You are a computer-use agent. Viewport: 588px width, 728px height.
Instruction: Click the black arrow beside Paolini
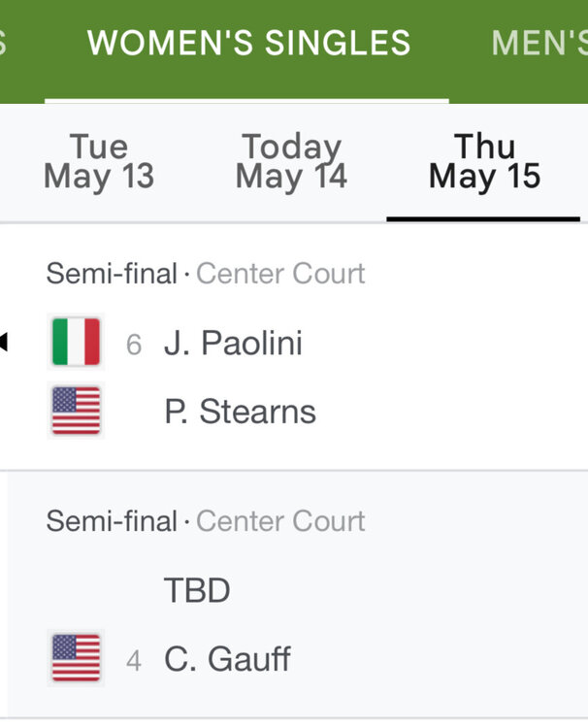(x=4, y=342)
